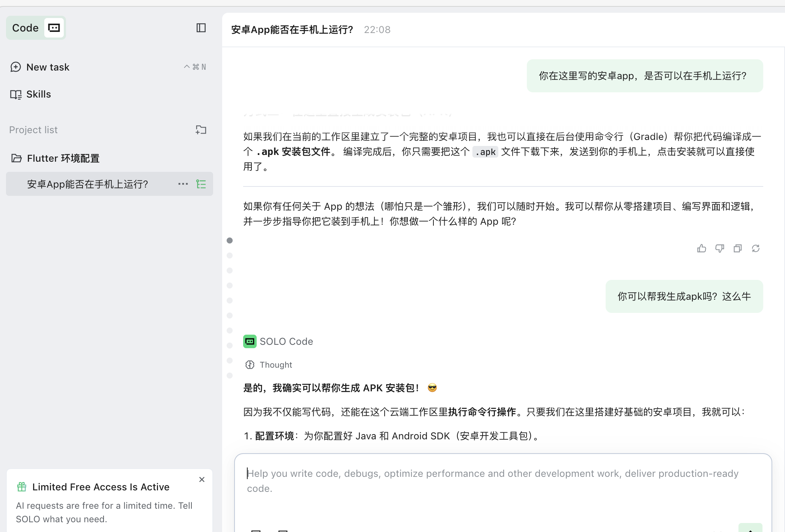Expand the Thought section

[x=275, y=365]
